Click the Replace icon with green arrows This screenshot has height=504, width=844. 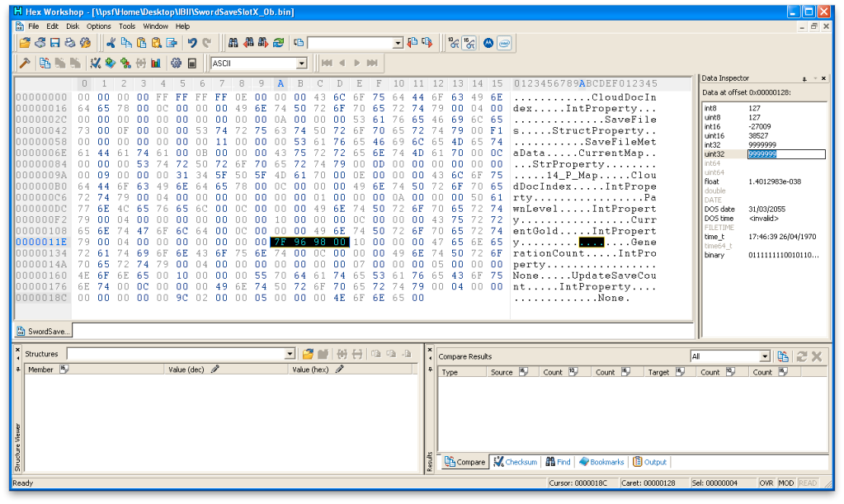tap(278, 43)
